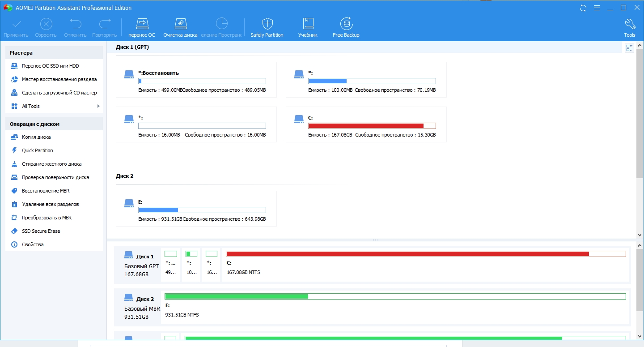This screenshot has height=347, width=644.
Task: Open SSD Secure Erase
Action: pyautogui.click(x=54, y=231)
